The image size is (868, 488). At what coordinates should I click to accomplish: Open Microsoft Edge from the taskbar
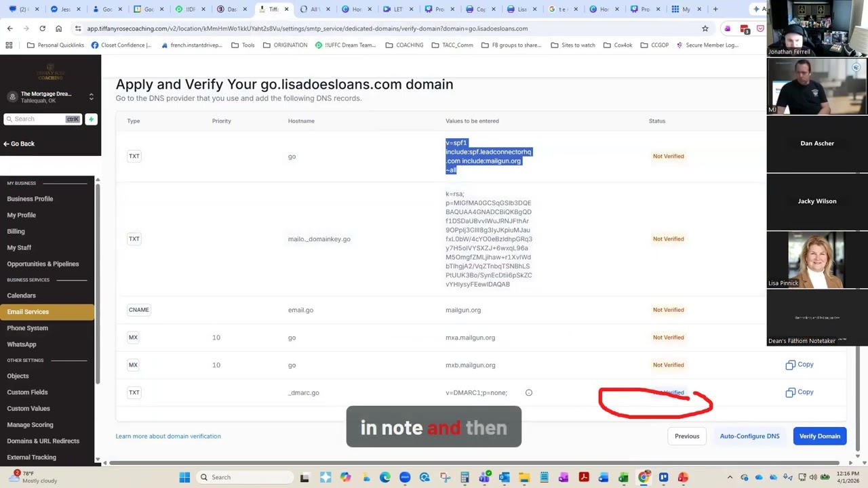[x=385, y=477]
